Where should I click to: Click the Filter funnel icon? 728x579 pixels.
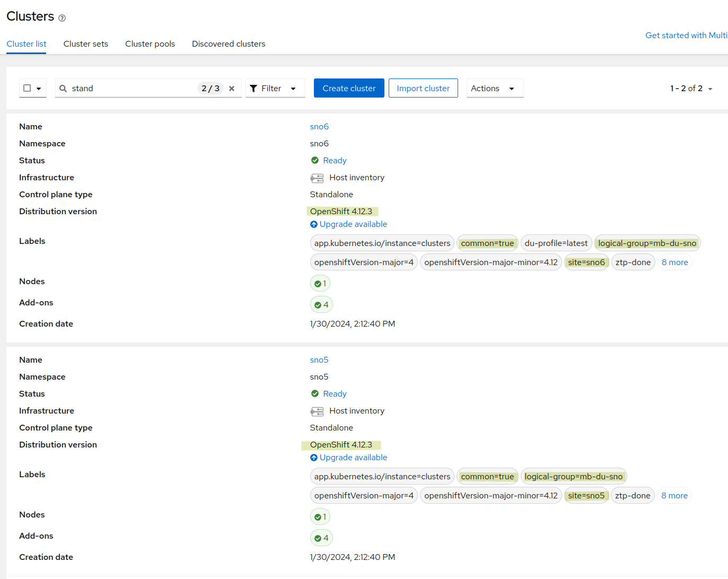coord(253,89)
